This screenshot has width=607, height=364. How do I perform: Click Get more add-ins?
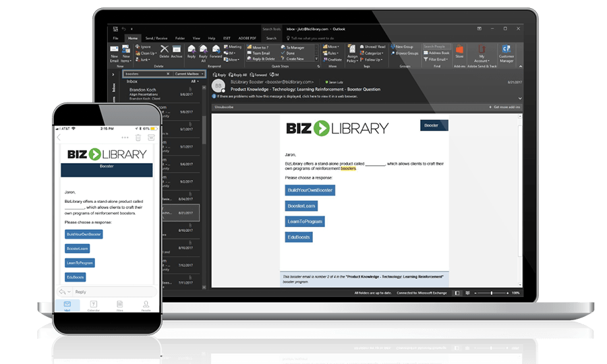pos(504,107)
